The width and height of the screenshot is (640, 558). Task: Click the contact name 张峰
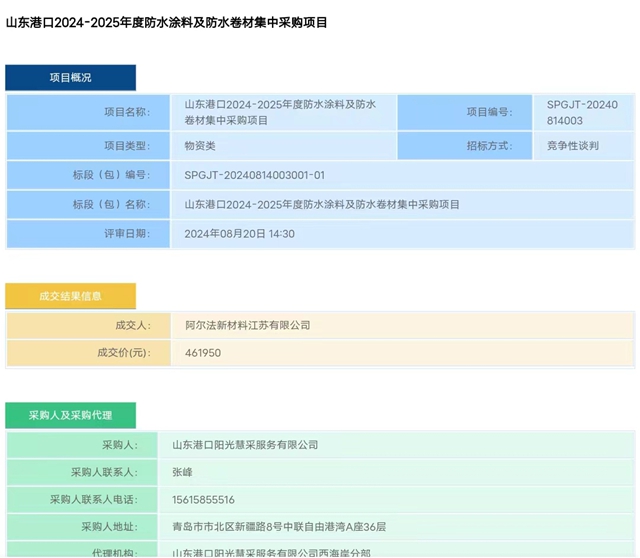182,472
